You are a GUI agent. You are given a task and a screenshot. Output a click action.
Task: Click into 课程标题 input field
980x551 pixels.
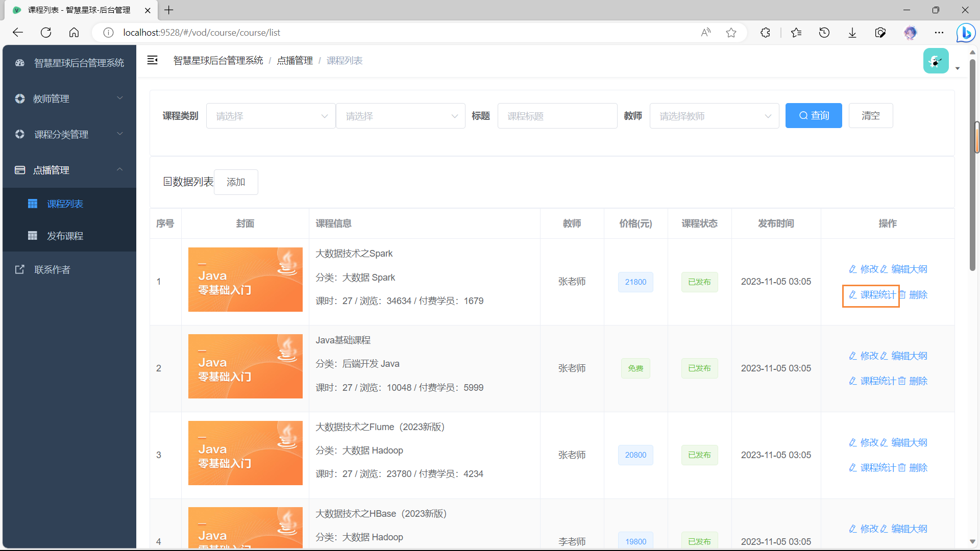pos(557,116)
